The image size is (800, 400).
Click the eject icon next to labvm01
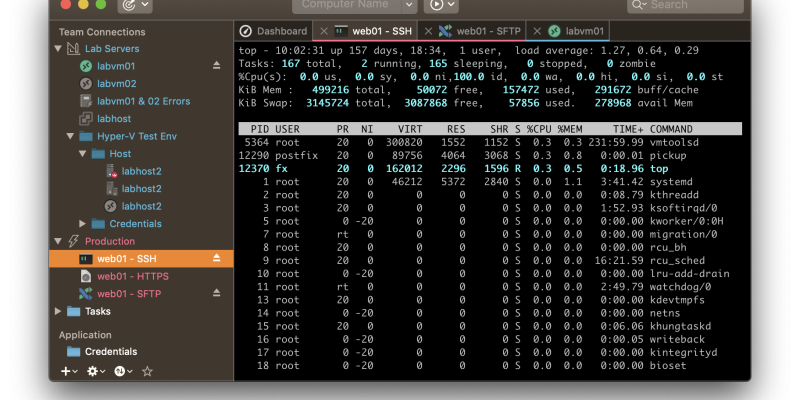[x=217, y=66]
